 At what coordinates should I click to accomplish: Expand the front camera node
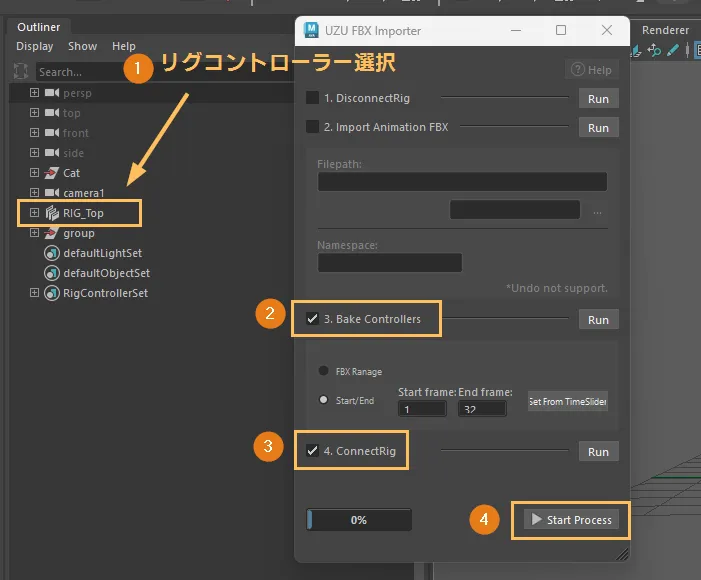[x=34, y=132]
